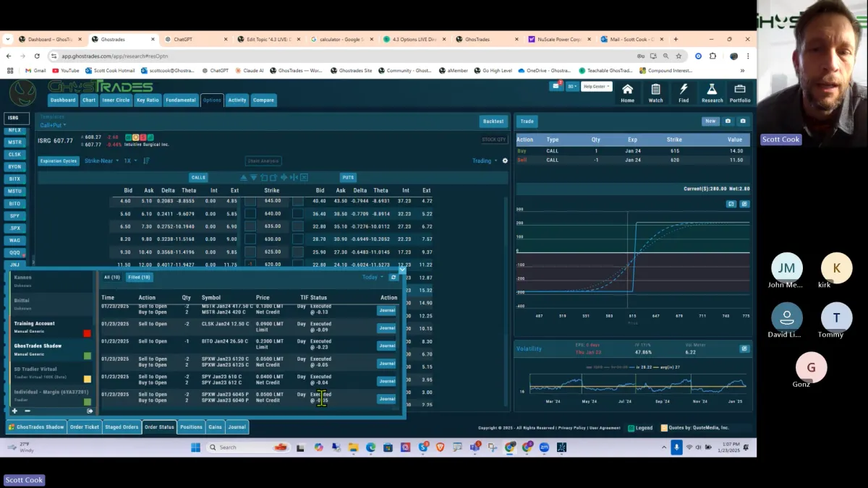The height and width of the screenshot is (488, 868).
Task: Open the Research flask icon
Action: coord(712,93)
